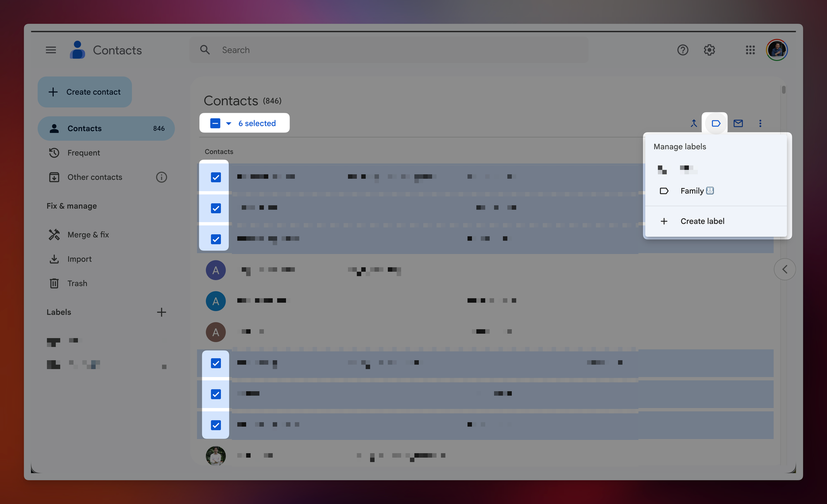Uncheck the first selected contact checkbox
The image size is (827, 504).
(x=216, y=177)
